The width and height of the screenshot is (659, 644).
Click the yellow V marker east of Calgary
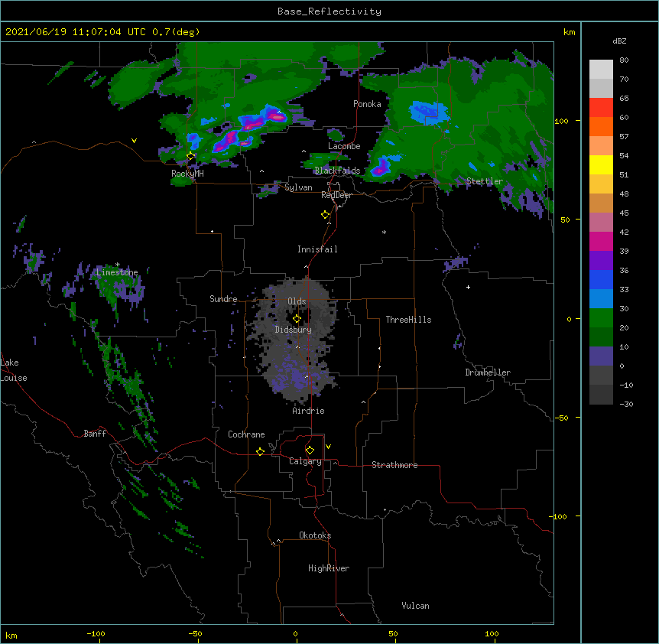coord(328,447)
